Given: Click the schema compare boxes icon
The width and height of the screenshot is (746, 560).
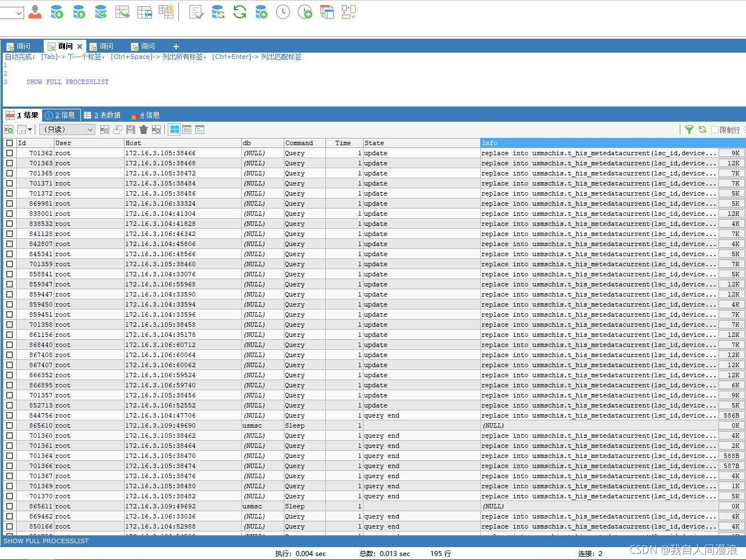Looking at the screenshot, I should (349, 11).
